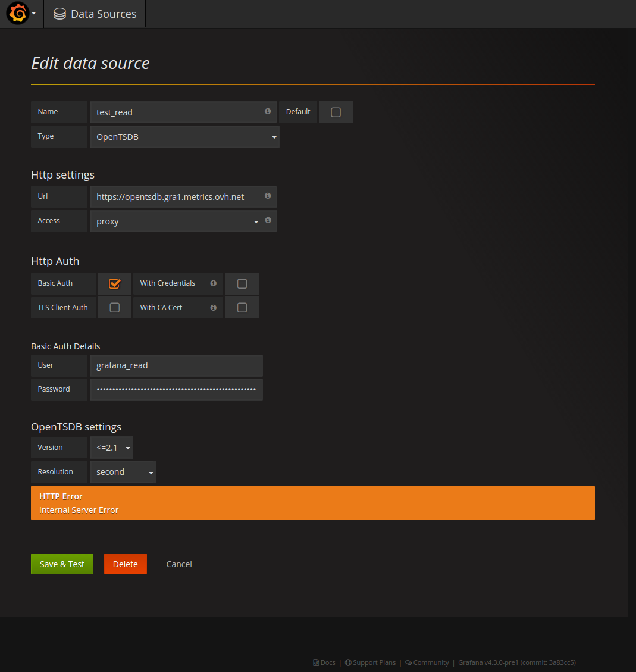636x672 pixels.
Task: Uncheck the Basic Auth checkbox
Action: click(115, 283)
